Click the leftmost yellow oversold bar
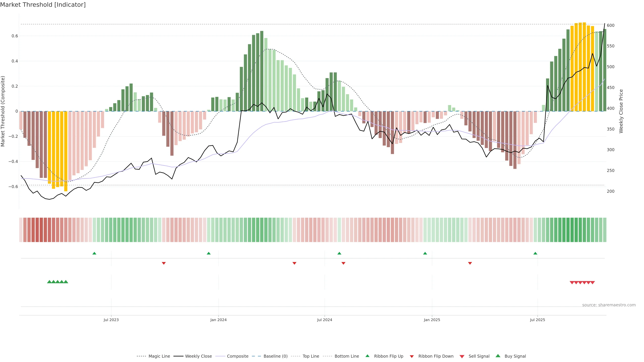The image size is (644, 362). click(x=49, y=147)
